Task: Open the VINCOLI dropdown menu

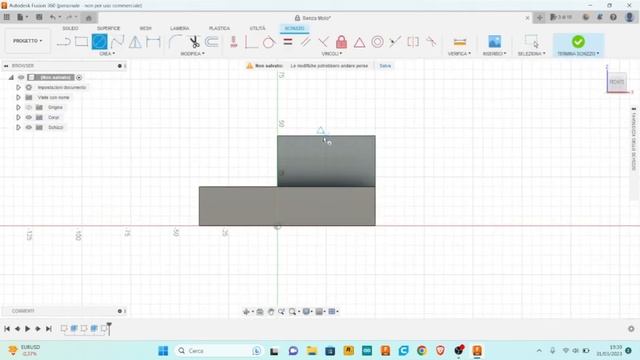Action: [331, 53]
